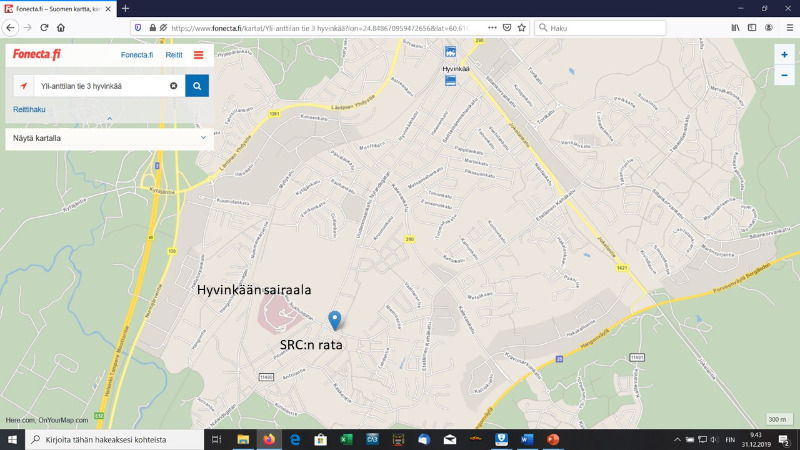Open the Reitit menu item
This screenshot has height=450, width=800.
pos(174,55)
